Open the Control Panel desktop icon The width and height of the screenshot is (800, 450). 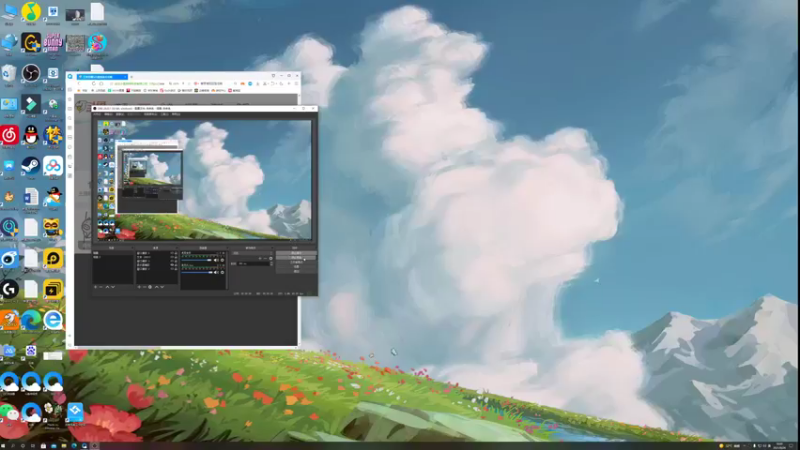[x=9, y=104]
